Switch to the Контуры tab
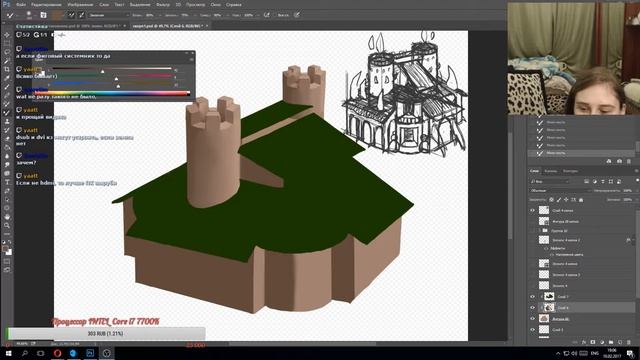The height and width of the screenshot is (360, 640). 570,171
